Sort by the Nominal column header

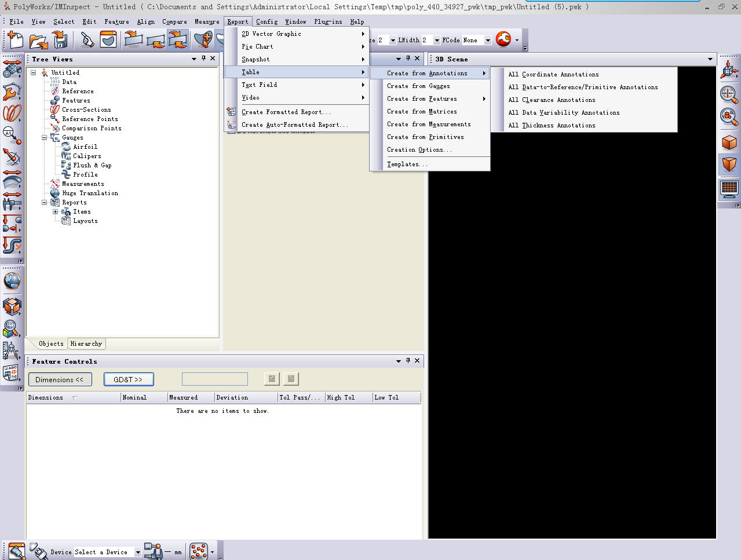tap(144, 397)
